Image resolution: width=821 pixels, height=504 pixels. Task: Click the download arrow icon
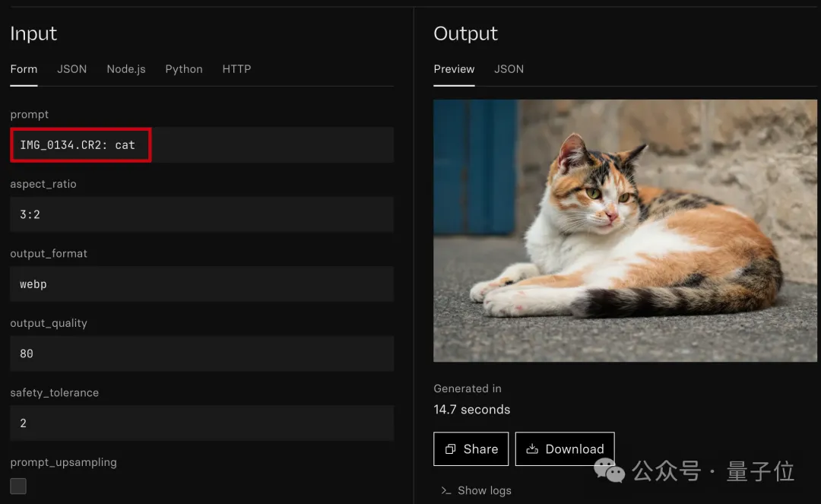[x=532, y=449]
